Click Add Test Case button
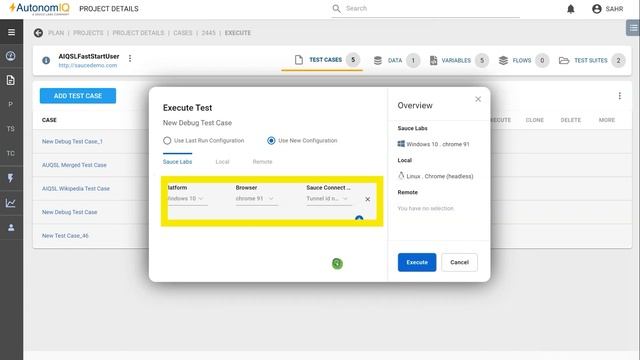Image resolution: width=640 pixels, height=360 pixels. coord(78,96)
